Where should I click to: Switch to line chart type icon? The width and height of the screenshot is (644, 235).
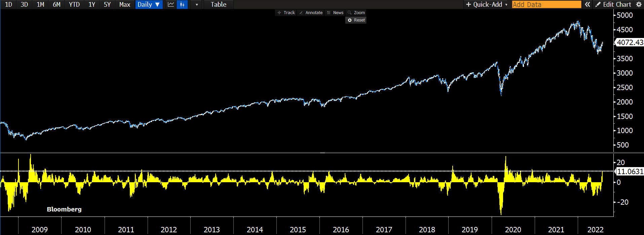[171, 4]
